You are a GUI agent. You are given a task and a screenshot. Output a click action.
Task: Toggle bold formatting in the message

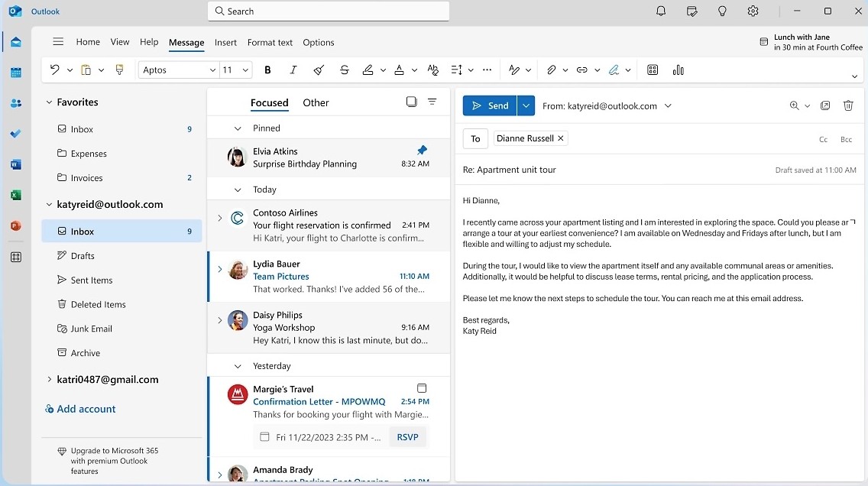267,70
